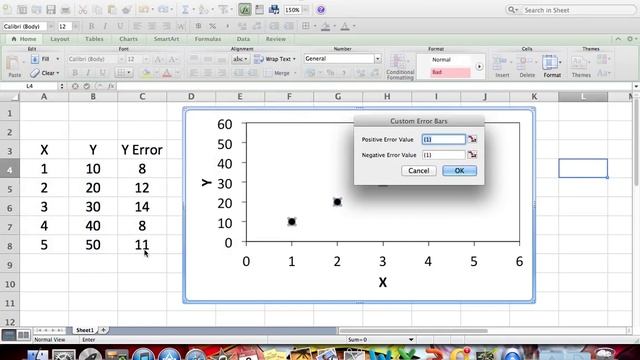Click the AutoSum sigma icon
This screenshot has height=360, width=640.
coord(185,10)
